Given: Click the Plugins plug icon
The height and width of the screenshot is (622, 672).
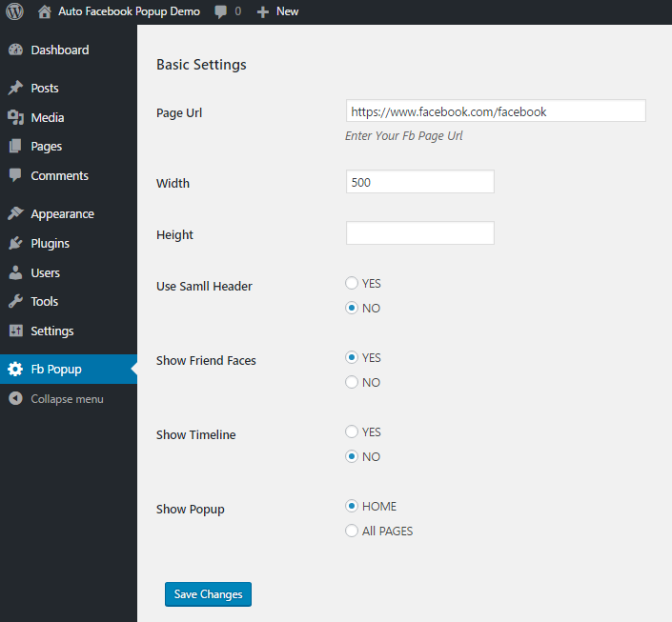Looking at the screenshot, I should pyautogui.click(x=16, y=243).
